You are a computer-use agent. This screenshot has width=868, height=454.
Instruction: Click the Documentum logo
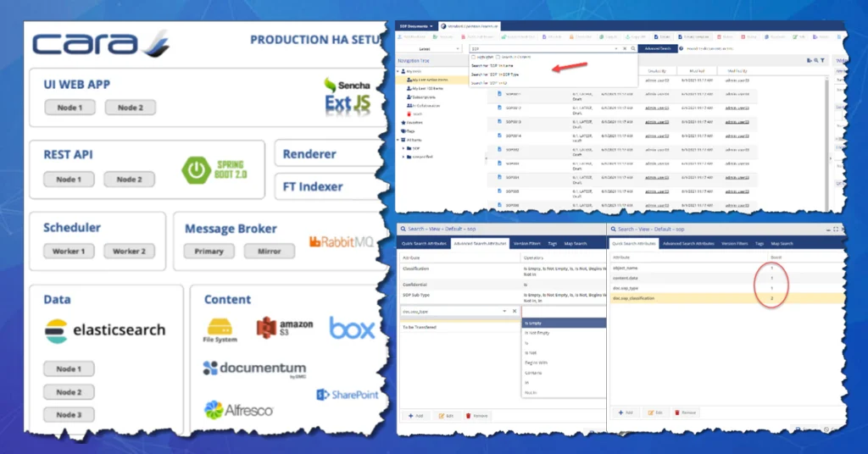coord(254,369)
